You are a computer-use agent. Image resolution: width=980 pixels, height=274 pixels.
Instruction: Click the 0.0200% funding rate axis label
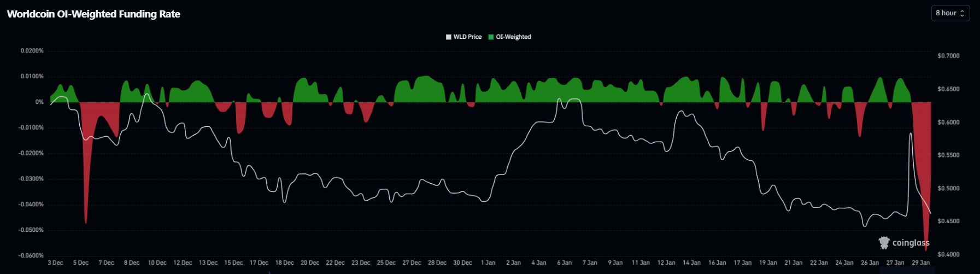pos(32,51)
